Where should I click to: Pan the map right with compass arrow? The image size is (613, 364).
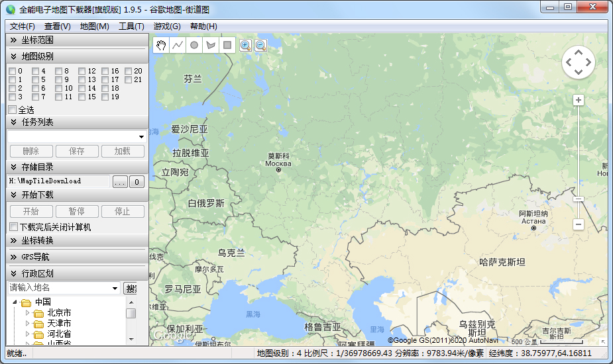588,62
